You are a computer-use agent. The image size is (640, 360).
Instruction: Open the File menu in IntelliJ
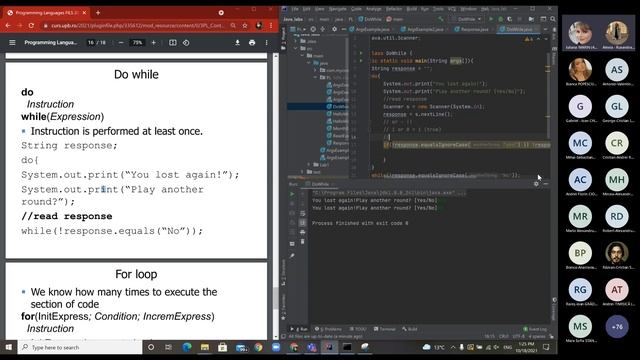click(x=295, y=9)
